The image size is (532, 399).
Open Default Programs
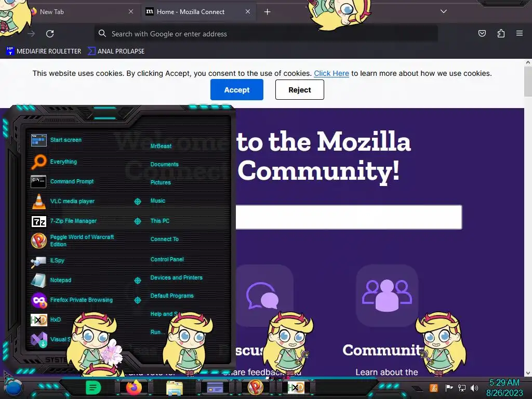click(x=172, y=296)
